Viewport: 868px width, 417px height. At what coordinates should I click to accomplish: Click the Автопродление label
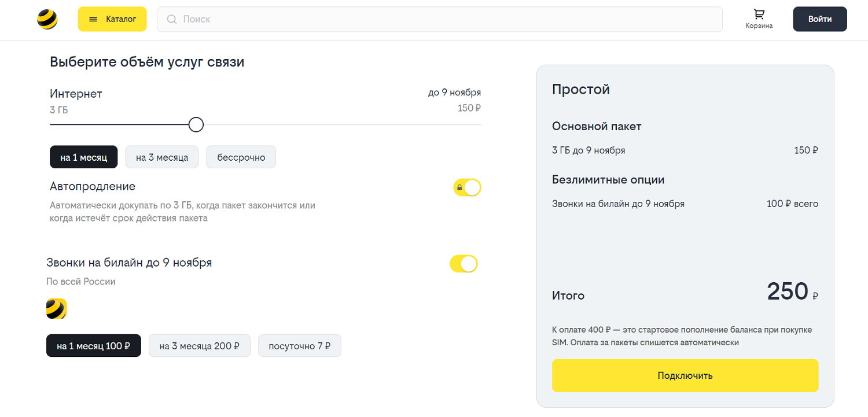[93, 187]
